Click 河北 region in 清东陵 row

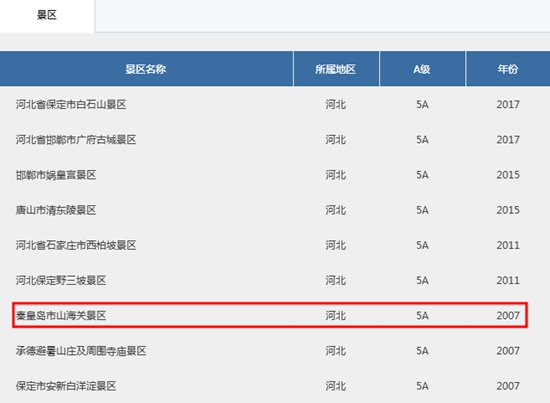336,210
